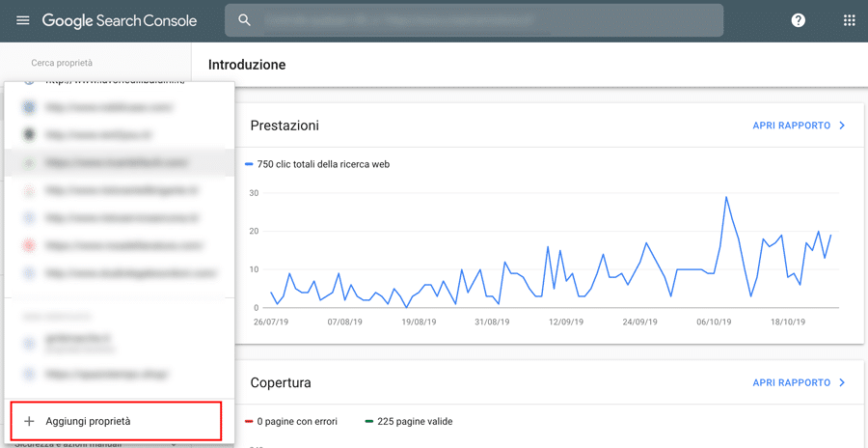Open the hamburger navigation menu
Image resolution: width=868 pixels, height=448 pixels.
(23, 21)
